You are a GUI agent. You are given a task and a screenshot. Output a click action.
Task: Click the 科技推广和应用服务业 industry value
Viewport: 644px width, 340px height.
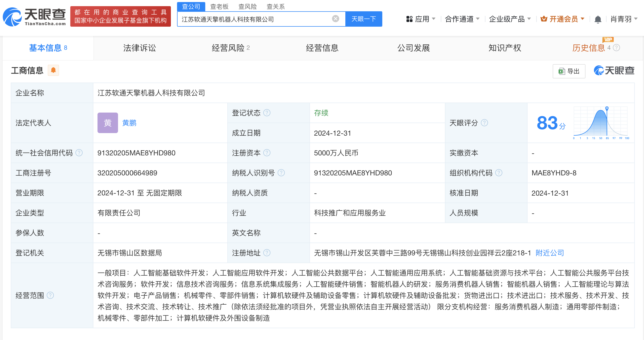pyautogui.click(x=350, y=213)
